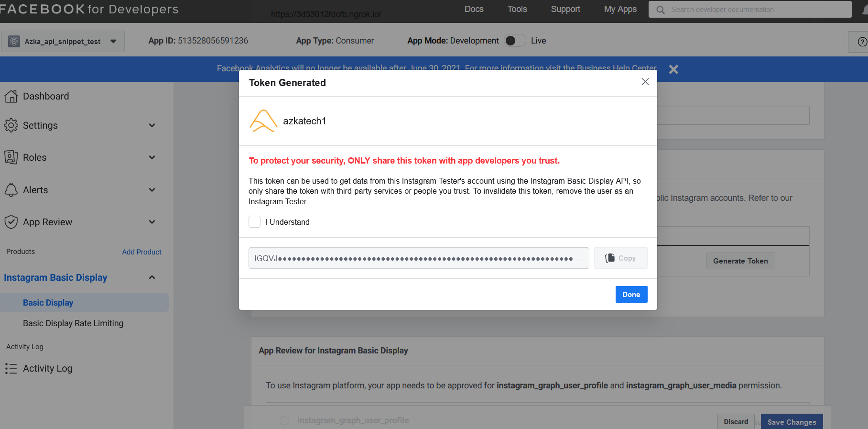Click the Roles badge icon
Image resolution: width=868 pixels, height=429 pixels.
11,157
